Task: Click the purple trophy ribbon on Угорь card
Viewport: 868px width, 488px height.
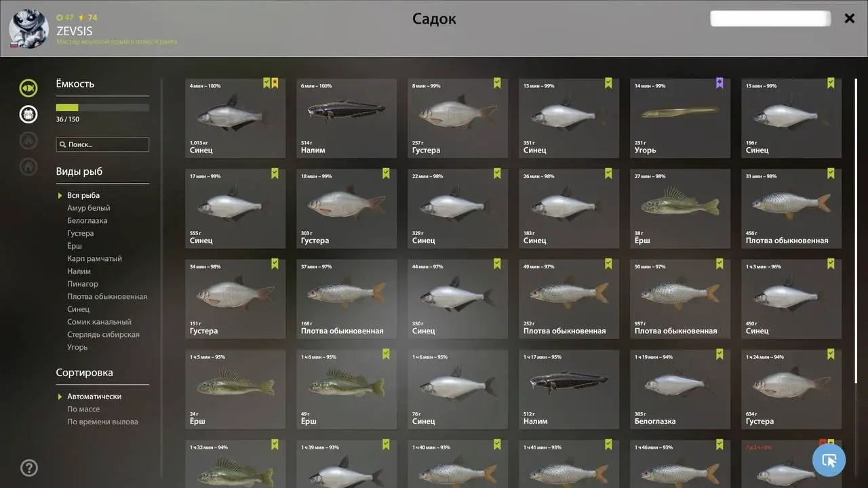Action: [719, 83]
